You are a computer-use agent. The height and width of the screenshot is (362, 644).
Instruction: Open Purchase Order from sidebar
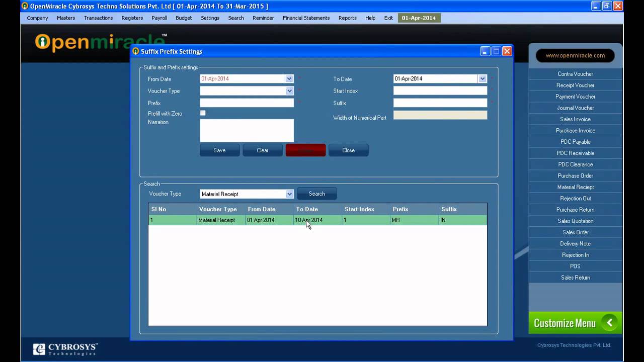[575, 176]
